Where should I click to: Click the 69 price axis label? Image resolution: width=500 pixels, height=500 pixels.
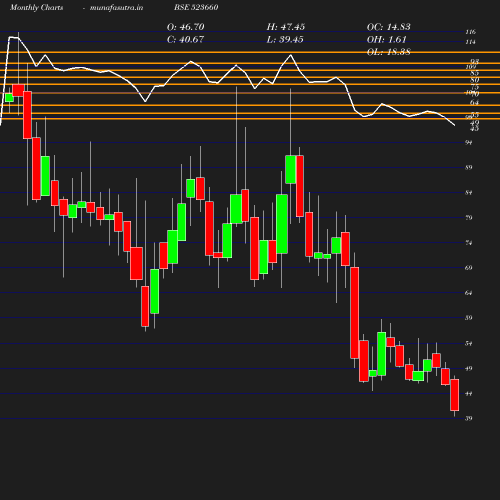coord(469,268)
